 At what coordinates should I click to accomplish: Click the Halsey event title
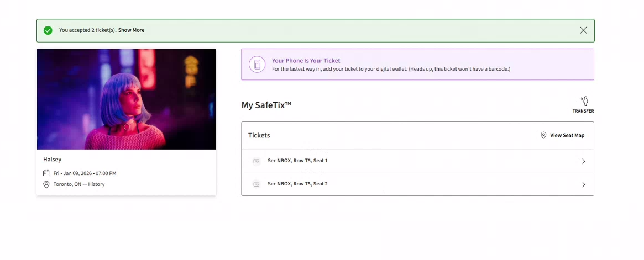(53, 160)
